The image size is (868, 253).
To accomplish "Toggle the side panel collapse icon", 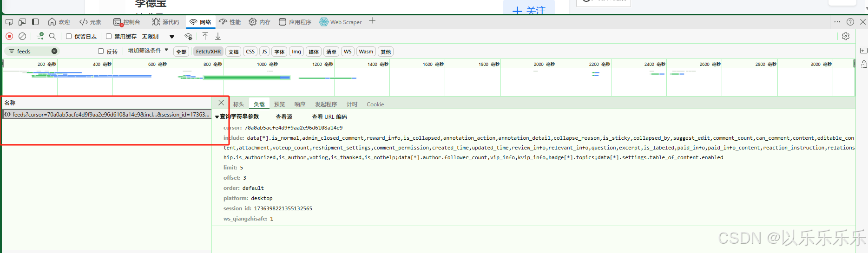I will pyautogui.click(x=863, y=51).
